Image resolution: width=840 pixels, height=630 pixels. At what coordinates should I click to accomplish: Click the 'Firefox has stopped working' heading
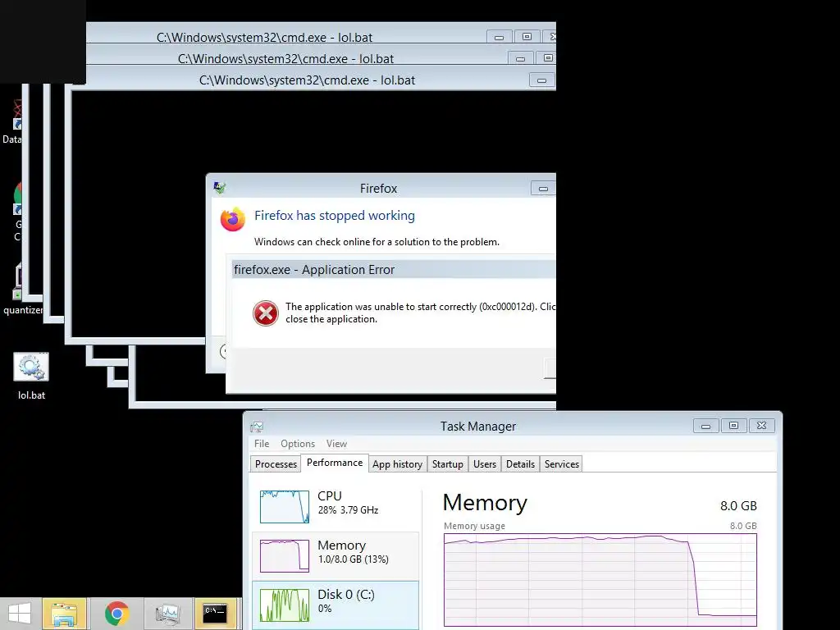[x=335, y=216]
